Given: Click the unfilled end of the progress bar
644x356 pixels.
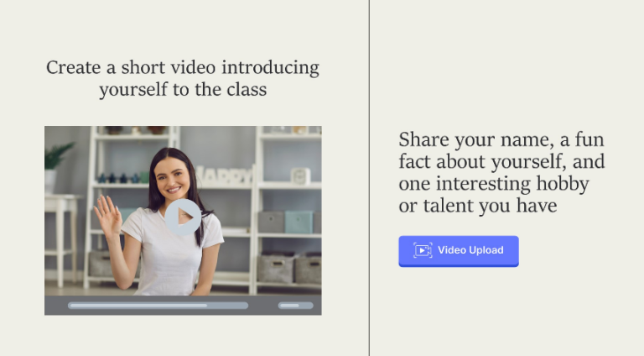Looking at the screenshot, I should (x=228, y=306).
